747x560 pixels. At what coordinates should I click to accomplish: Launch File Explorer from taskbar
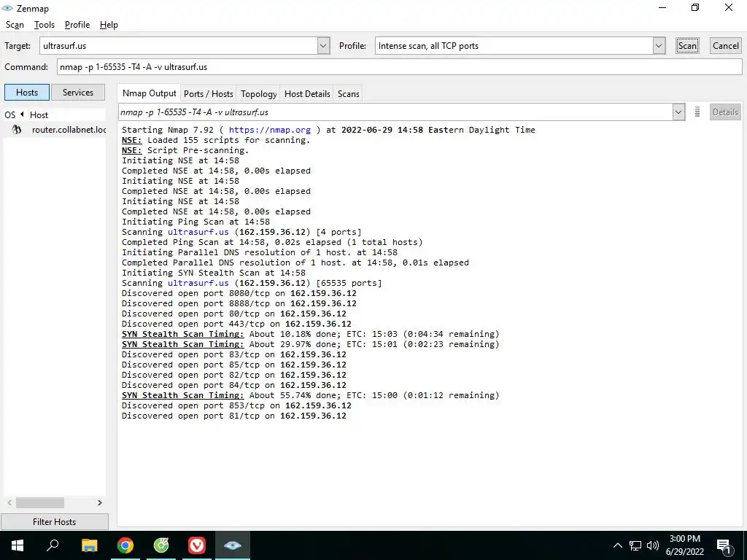pos(90,545)
